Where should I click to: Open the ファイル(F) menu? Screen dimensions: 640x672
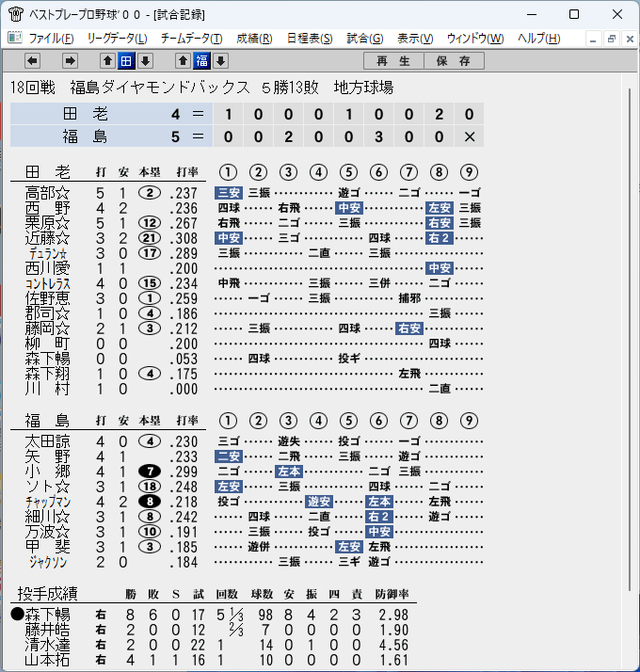click(x=51, y=39)
